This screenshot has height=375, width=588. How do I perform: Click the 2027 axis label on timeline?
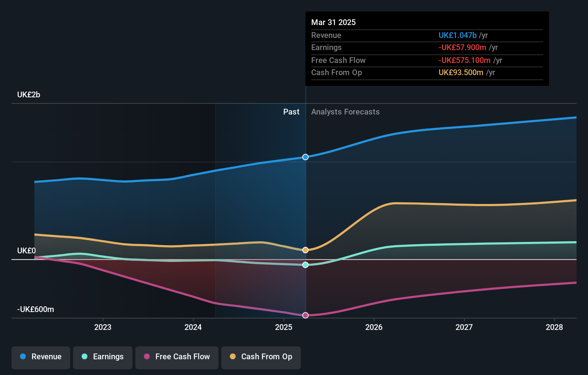click(x=464, y=327)
